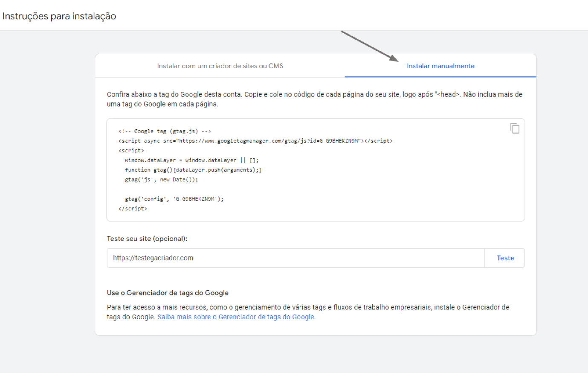Click the 'Instruções para instalação' heading
This screenshot has height=373, width=588.
pyautogui.click(x=59, y=16)
